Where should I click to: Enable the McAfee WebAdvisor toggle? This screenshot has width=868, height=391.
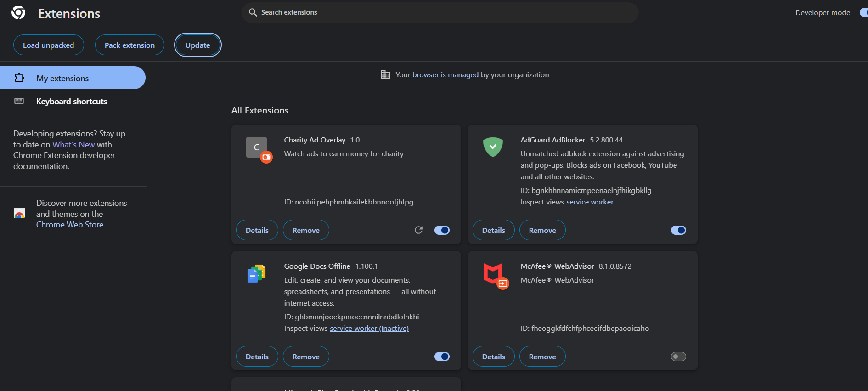click(x=678, y=357)
